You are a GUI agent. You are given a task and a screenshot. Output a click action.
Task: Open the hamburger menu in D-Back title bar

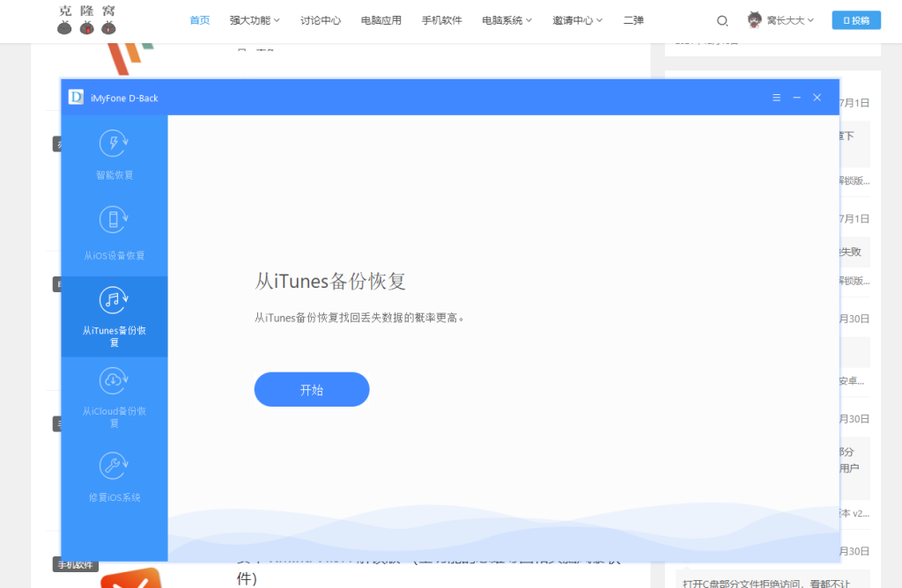click(x=777, y=98)
